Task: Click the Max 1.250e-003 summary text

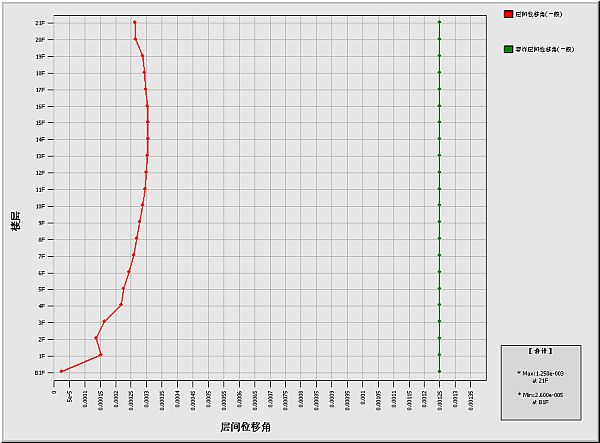Action: click(x=541, y=376)
